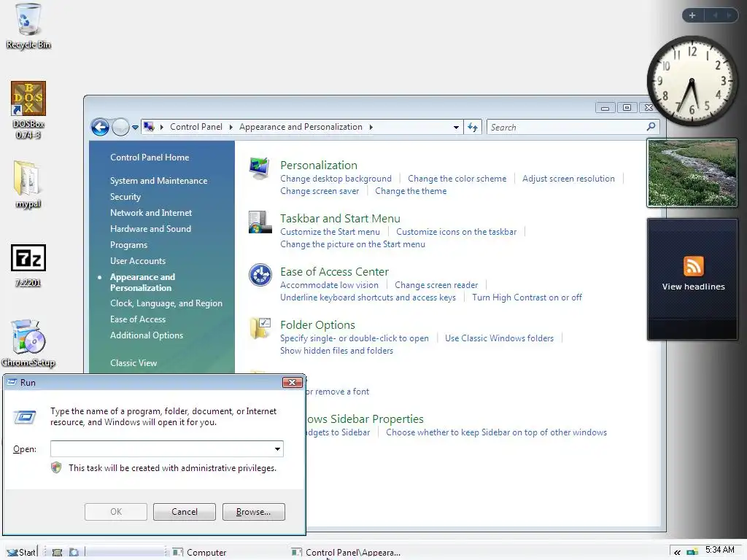Click the computer icon in address bar
The image size is (747, 560).
pos(149,127)
